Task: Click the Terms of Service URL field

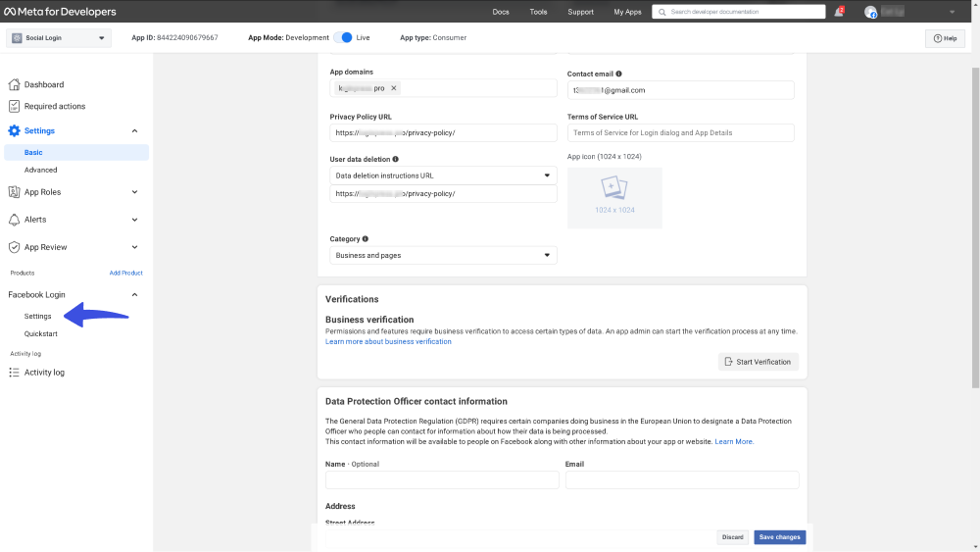Action: pyautogui.click(x=681, y=132)
